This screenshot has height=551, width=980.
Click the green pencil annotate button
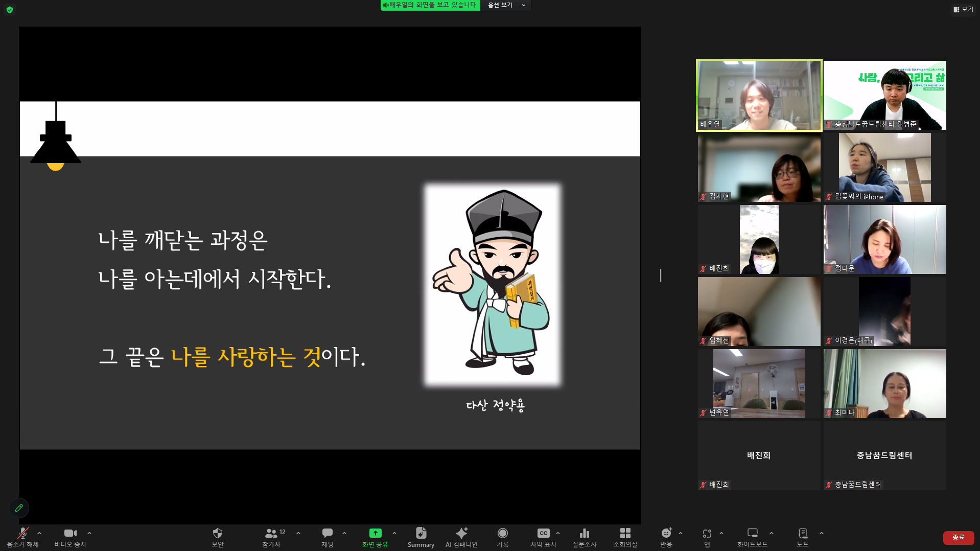click(19, 508)
